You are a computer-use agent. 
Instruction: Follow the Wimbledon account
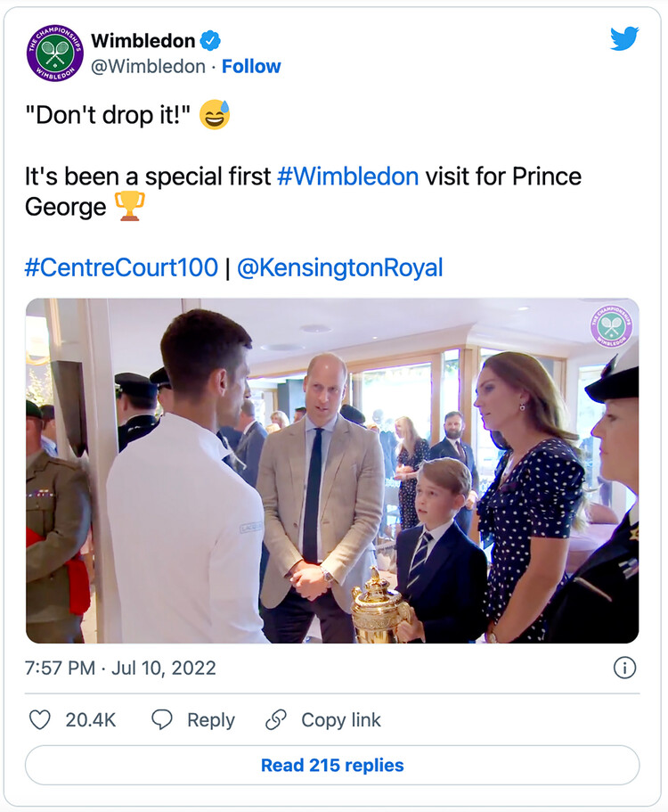pos(251,67)
